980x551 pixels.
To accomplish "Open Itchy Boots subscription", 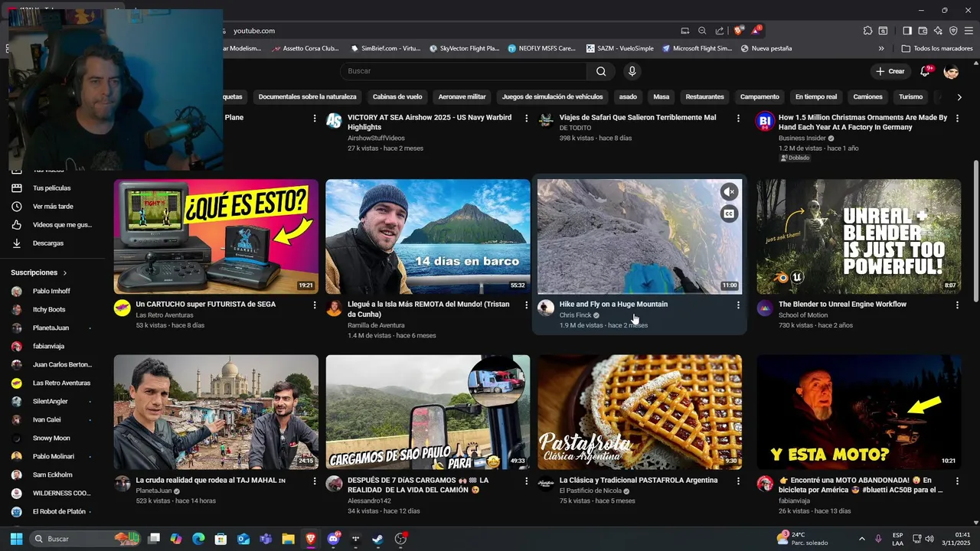I will click(x=49, y=310).
